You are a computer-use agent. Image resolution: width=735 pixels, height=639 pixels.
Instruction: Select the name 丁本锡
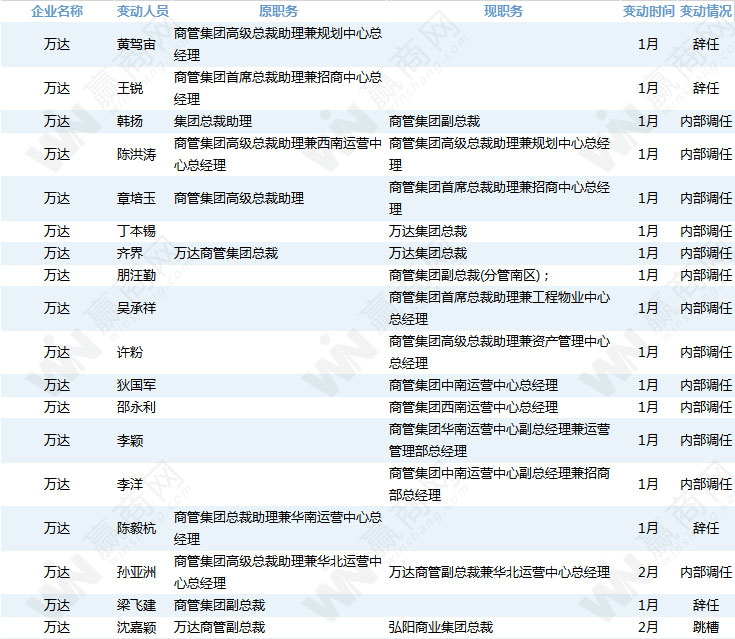coord(136,231)
